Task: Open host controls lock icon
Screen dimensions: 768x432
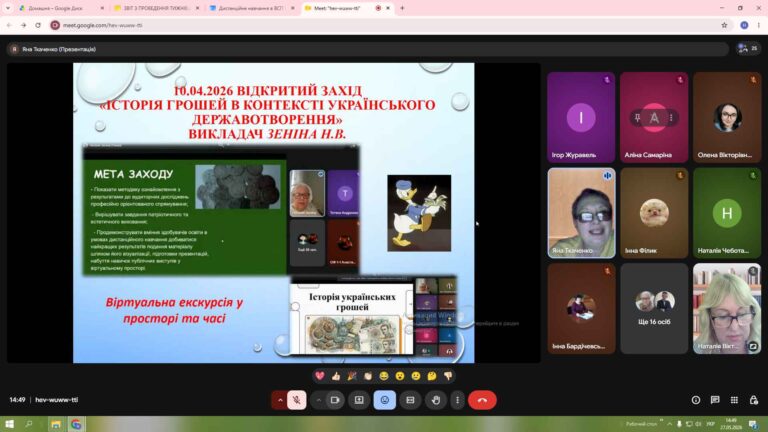Action: pos(753,400)
